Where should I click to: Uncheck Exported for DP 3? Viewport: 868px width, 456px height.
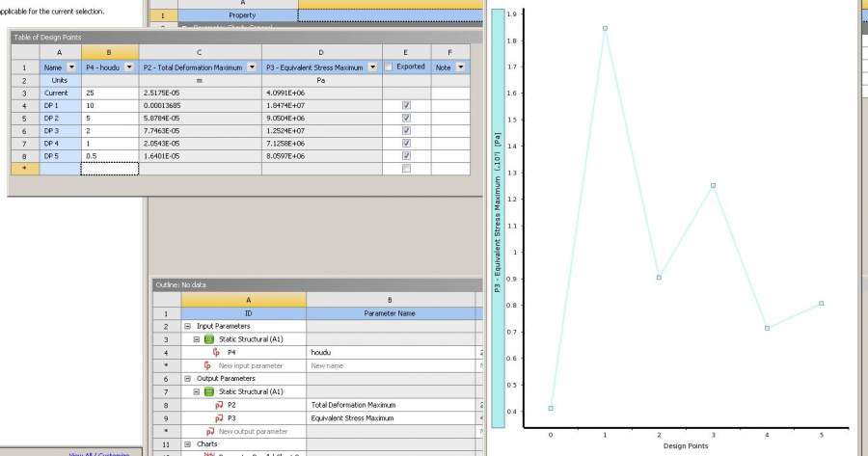click(406, 130)
